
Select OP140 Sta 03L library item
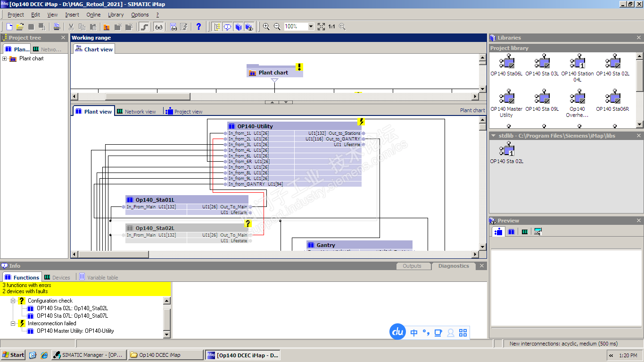pos(542,65)
